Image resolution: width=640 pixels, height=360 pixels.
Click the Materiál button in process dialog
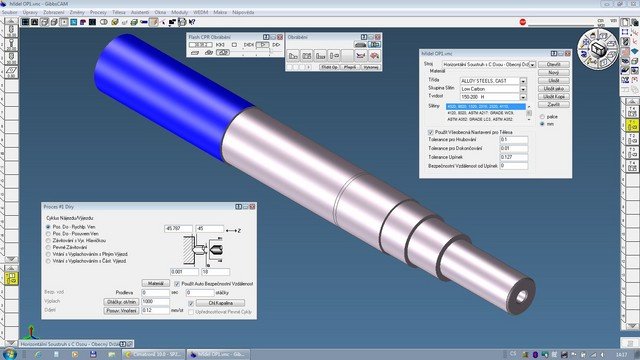(x=156, y=283)
